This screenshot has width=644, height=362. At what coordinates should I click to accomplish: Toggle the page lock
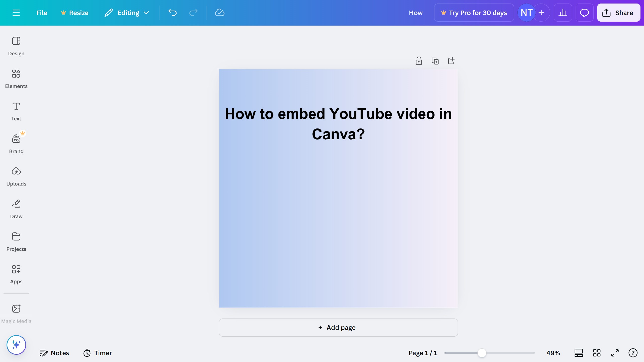point(419,61)
